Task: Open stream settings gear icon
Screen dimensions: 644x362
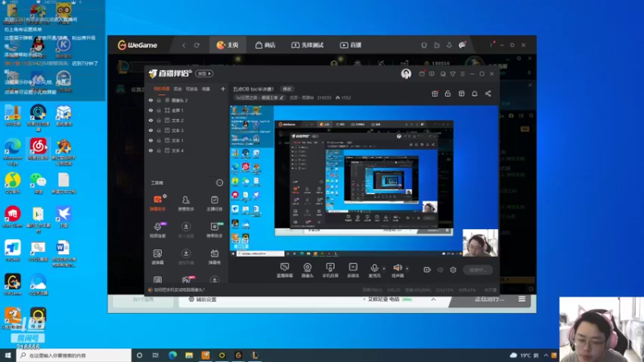Action: [453, 269]
